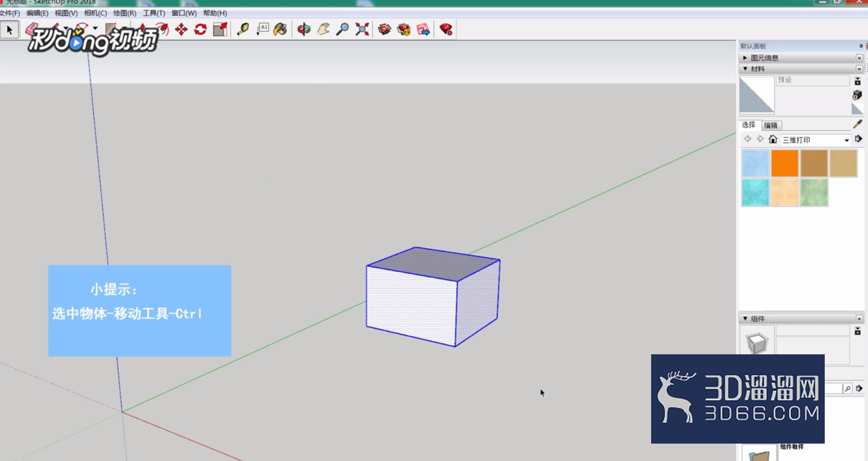
Task: Open the 编辑(E) menu
Action: click(37, 13)
